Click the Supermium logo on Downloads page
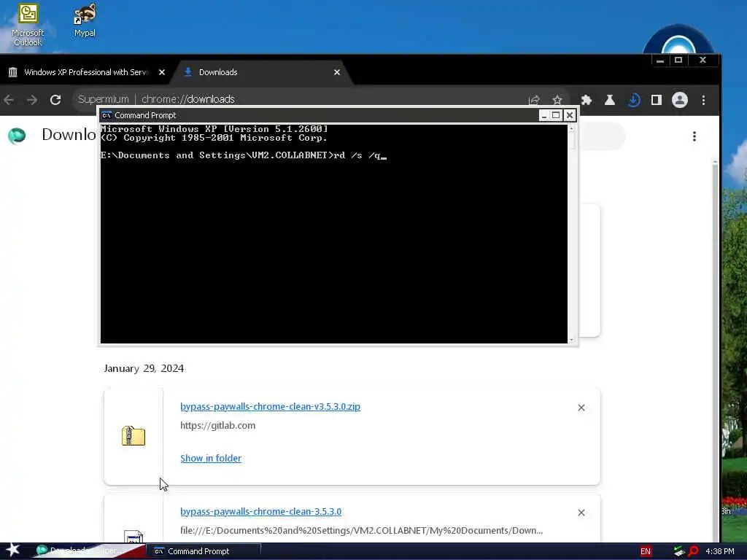747x560 pixels. coord(18,136)
